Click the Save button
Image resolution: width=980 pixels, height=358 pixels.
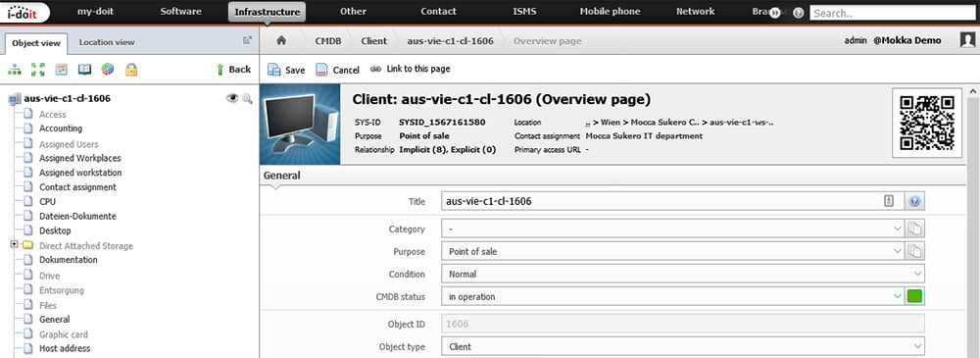[x=286, y=70]
